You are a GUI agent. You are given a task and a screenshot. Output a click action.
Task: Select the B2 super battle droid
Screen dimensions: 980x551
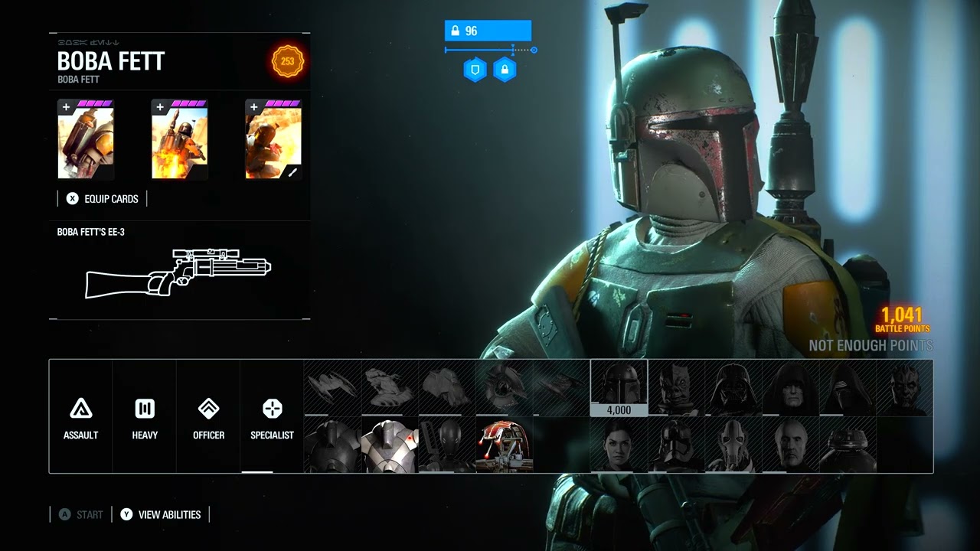click(x=332, y=445)
